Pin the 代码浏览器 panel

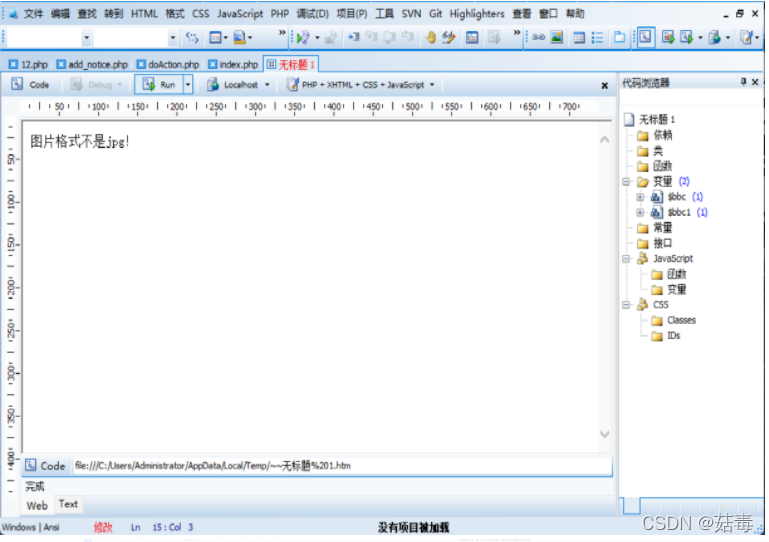[x=743, y=82]
